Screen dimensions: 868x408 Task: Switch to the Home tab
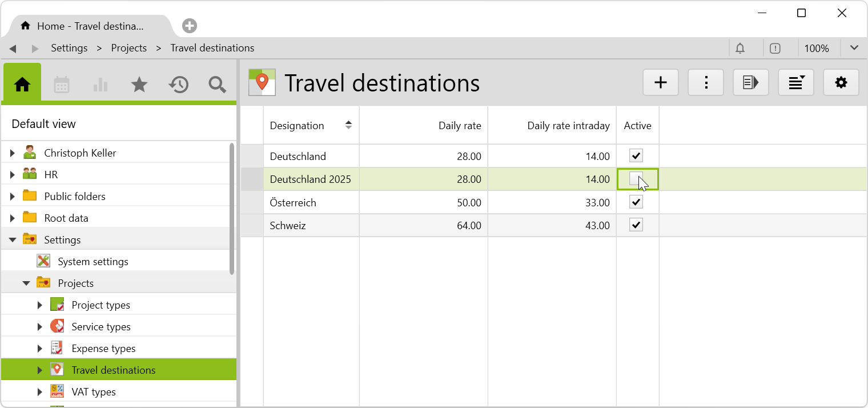(x=22, y=85)
